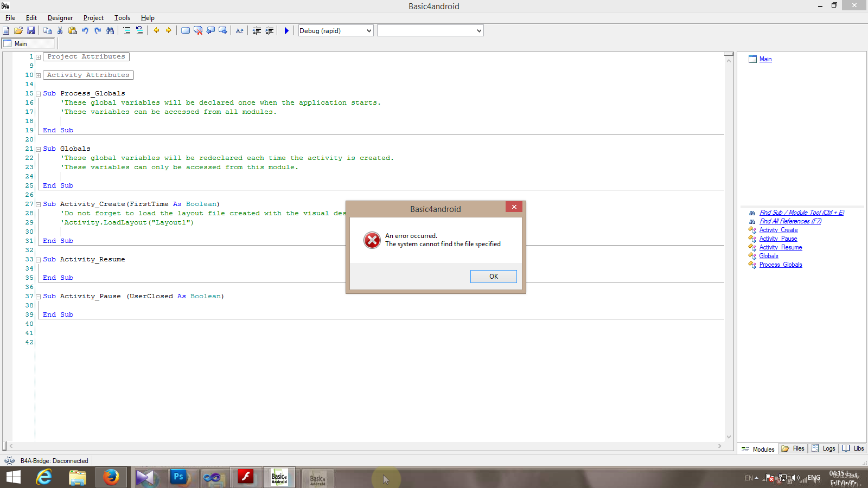This screenshot has height=488, width=868.
Task: Click the Cut scissors icon
Action: [60, 31]
